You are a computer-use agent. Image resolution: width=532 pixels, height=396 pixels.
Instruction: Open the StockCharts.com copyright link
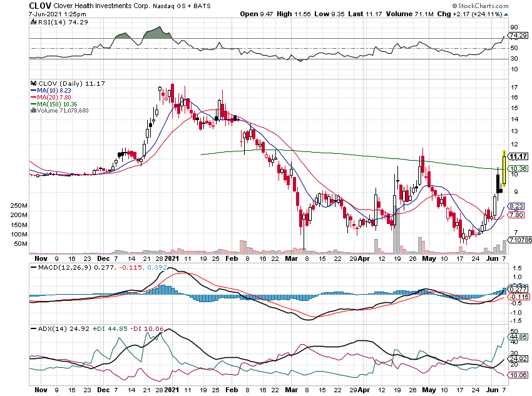tap(480, 6)
